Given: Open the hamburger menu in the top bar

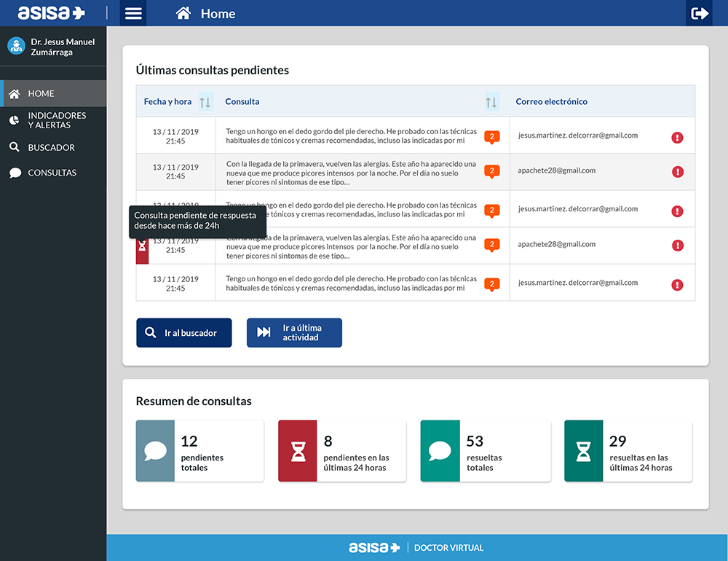Looking at the screenshot, I should click(133, 13).
